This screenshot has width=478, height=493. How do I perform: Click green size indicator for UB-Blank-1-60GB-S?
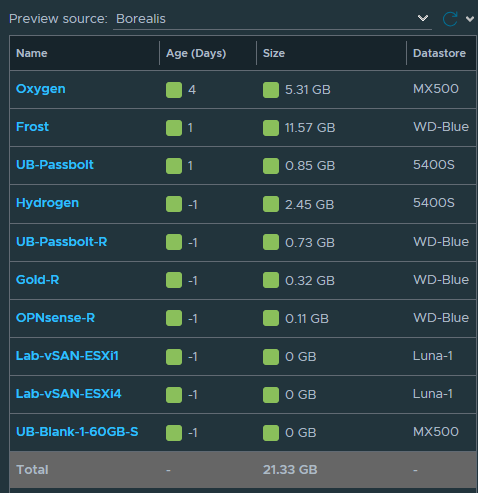pos(271,433)
